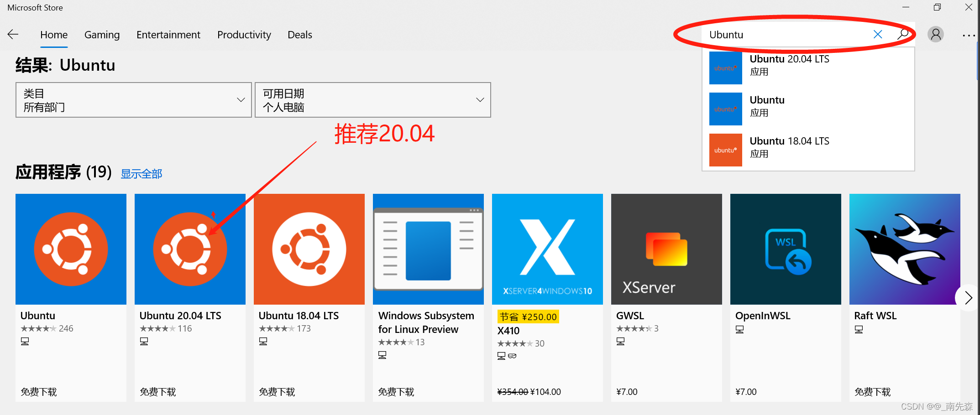
Task: Switch to the Gaming tab
Action: click(102, 35)
